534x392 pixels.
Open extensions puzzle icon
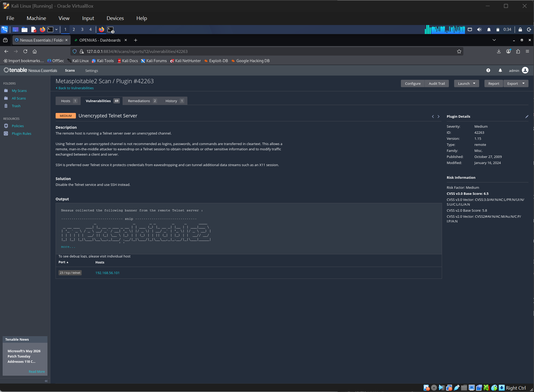click(518, 51)
